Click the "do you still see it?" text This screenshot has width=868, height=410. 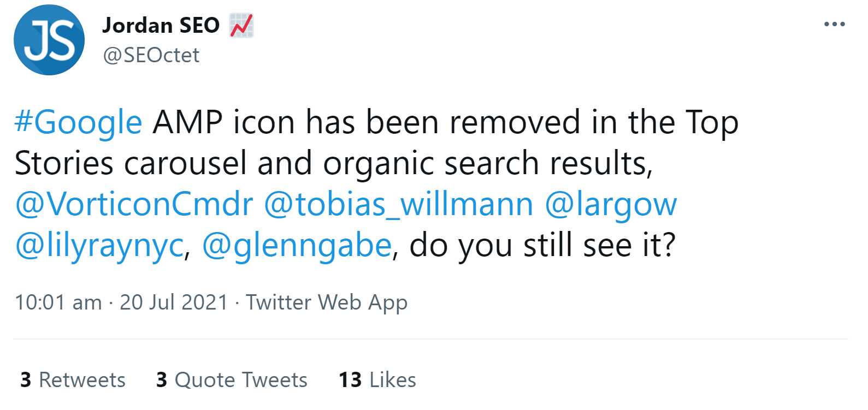[542, 245]
